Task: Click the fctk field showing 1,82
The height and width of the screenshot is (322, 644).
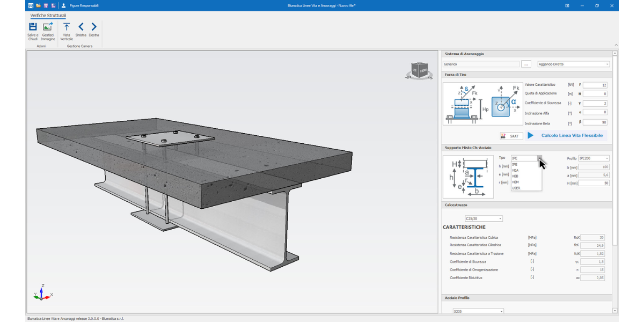Action: [592, 253]
